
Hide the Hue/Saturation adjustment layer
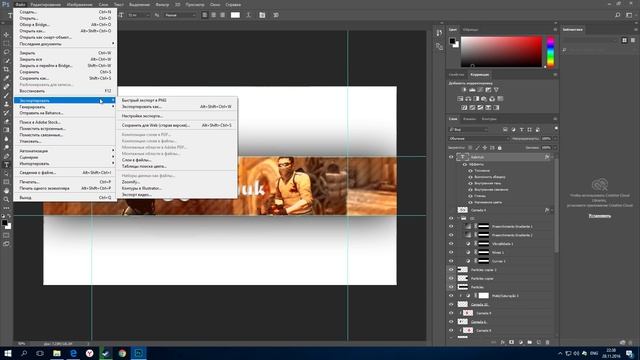pyautogui.click(x=451, y=296)
